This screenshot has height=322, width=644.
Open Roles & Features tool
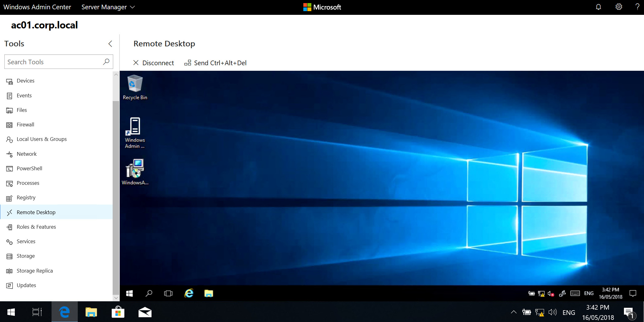(36, 227)
